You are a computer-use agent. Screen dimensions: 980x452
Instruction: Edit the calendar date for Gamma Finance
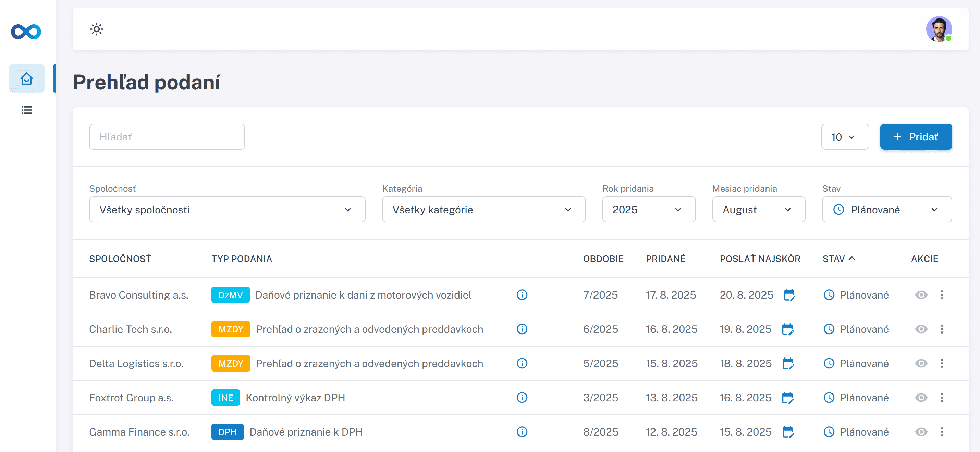[788, 432]
